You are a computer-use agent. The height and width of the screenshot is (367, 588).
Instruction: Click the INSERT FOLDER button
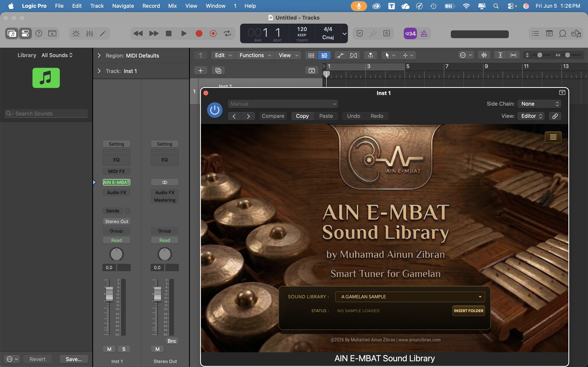pyautogui.click(x=468, y=311)
